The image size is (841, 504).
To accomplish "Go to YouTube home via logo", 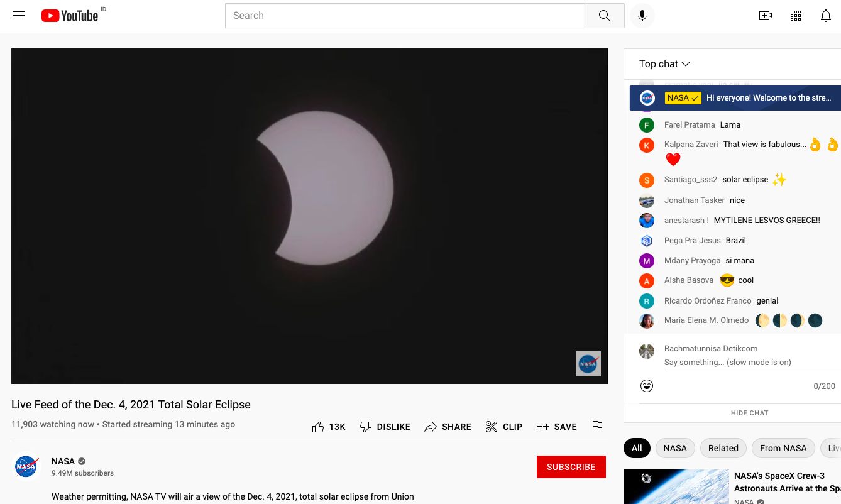I will tap(70, 16).
